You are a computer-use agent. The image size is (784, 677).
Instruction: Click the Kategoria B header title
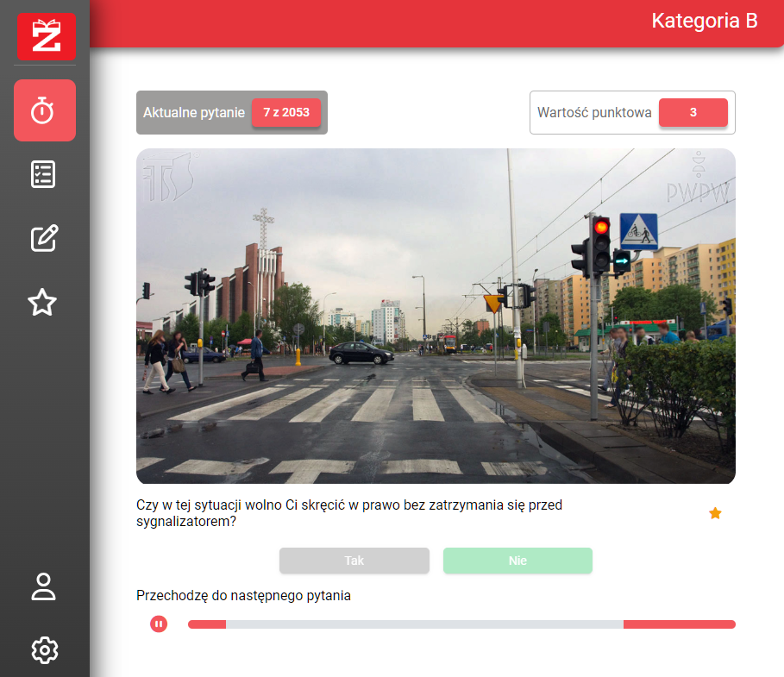tap(704, 22)
